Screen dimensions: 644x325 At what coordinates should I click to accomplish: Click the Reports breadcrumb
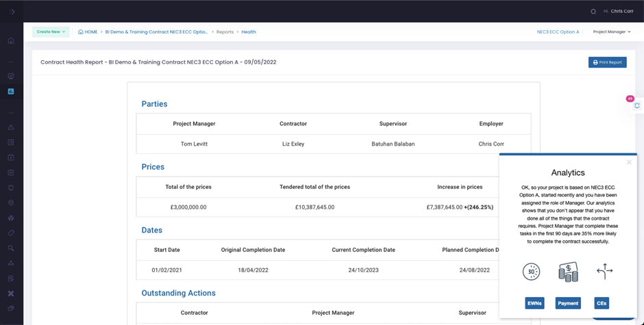click(x=225, y=31)
